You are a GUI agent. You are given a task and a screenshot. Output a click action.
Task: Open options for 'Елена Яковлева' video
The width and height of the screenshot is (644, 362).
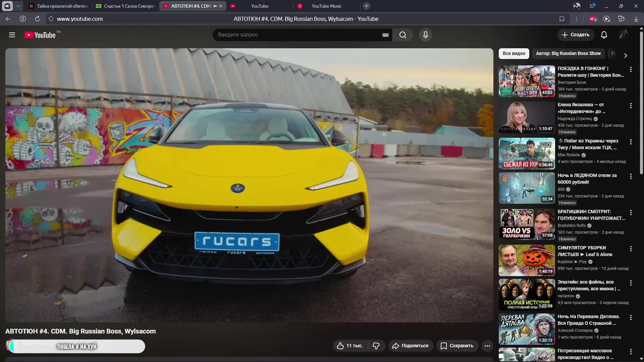click(630, 106)
